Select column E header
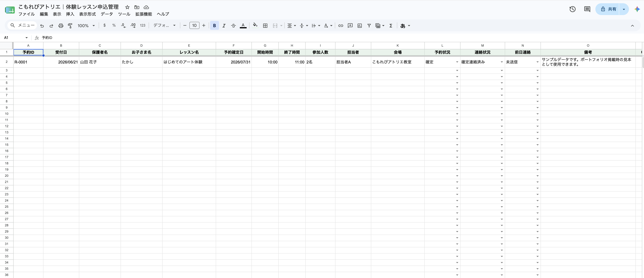Image resolution: width=644 pixels, height=278 pixels. pos(189,45)
